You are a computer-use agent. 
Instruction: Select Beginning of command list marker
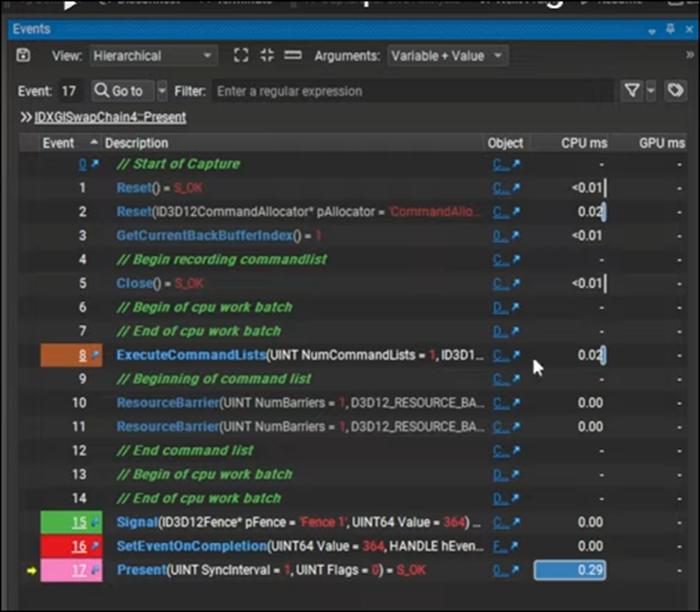click(x=213, y=379)
